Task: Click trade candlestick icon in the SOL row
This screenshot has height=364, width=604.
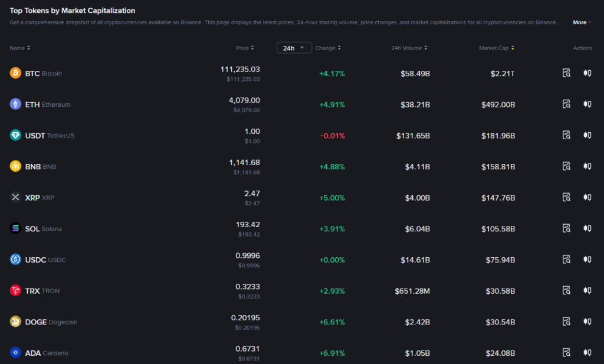Action: [x=587, y=228]
